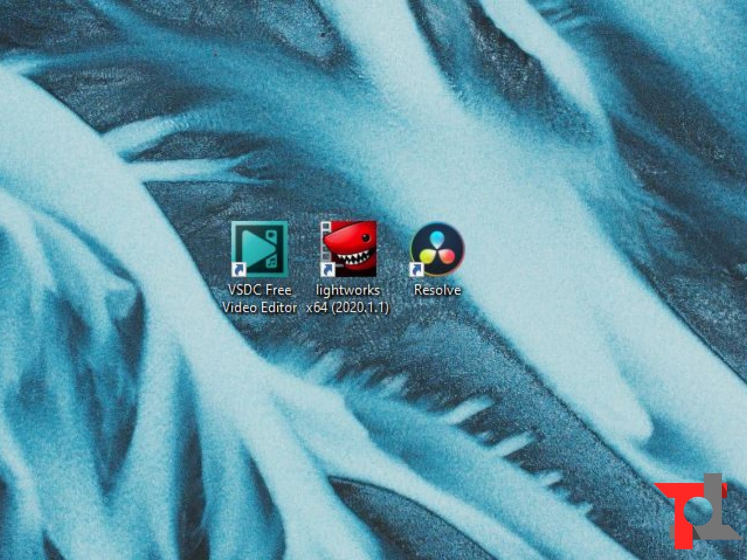Viewport: 747px width, 560px height.
Task: Click the "Resolve" label text
Action: click(x=437, y=290)
